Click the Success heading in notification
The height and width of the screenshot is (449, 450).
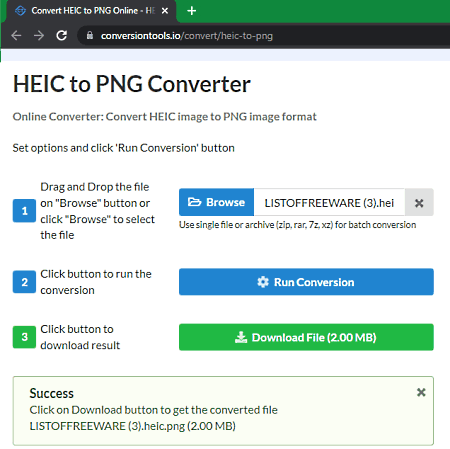pos(51,393)
